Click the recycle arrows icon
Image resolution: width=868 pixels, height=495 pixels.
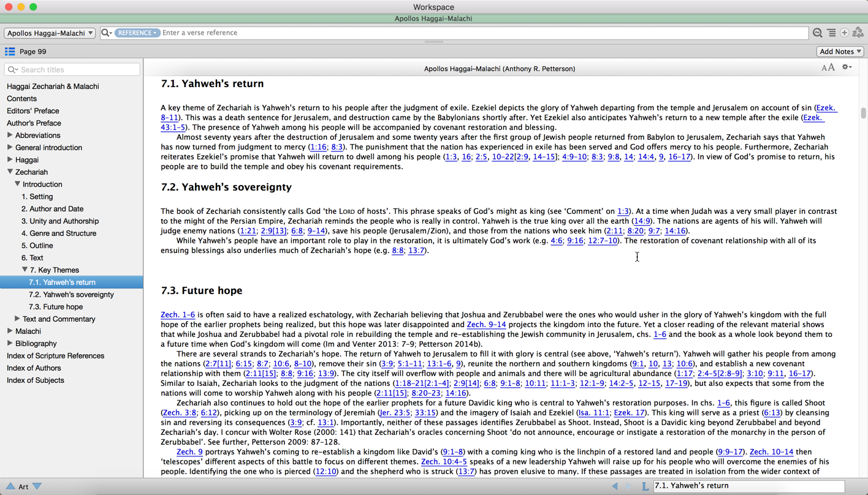(x=858, y=33)
